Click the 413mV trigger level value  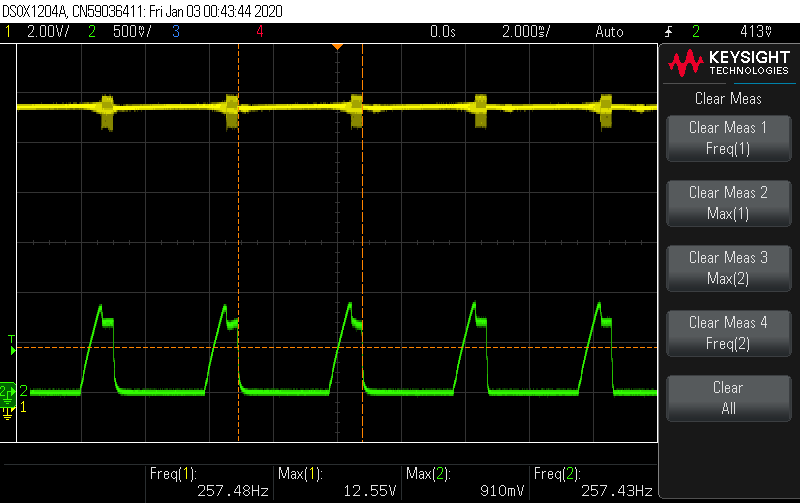[x=756, y=32]
